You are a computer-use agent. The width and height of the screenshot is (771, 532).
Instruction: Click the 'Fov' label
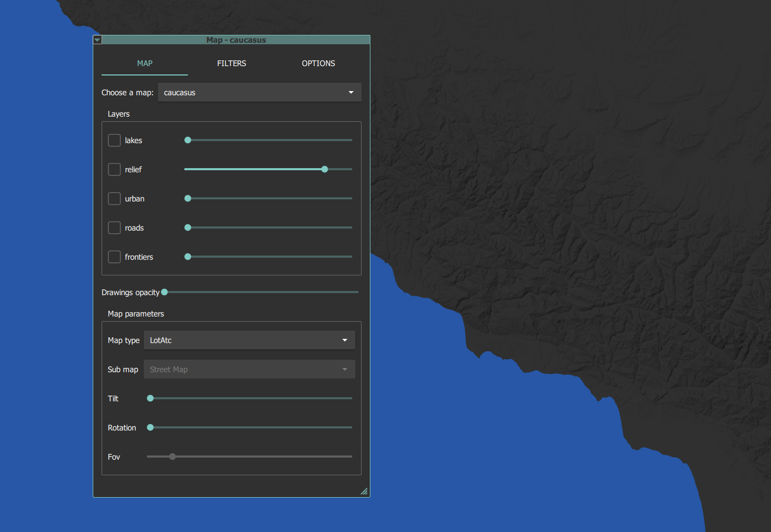click(x=114, y=457)
